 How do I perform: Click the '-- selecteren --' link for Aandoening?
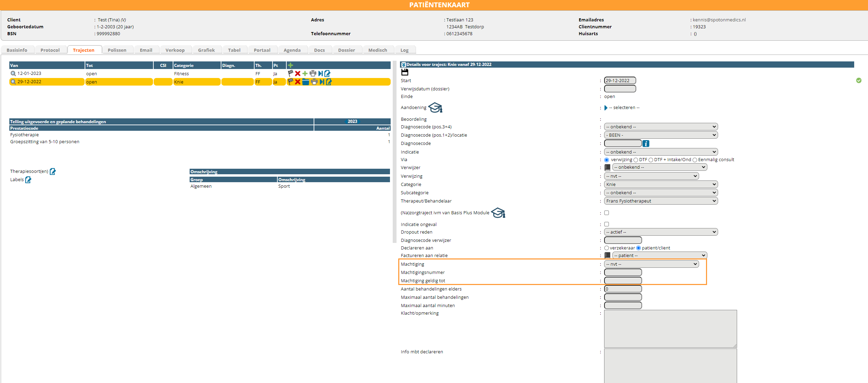pyautogui.click(x=624, y=108)
